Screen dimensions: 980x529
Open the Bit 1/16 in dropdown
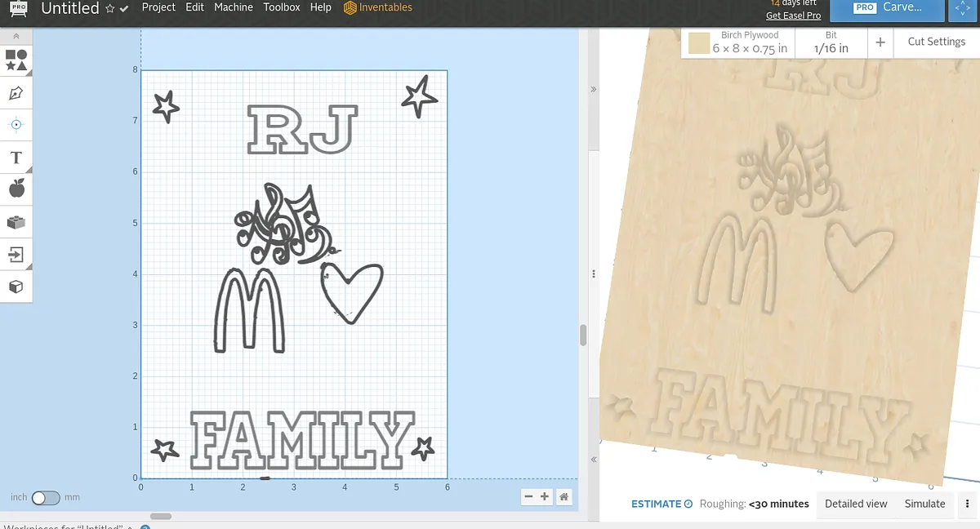pyautogui.click(x=831, y=42)
